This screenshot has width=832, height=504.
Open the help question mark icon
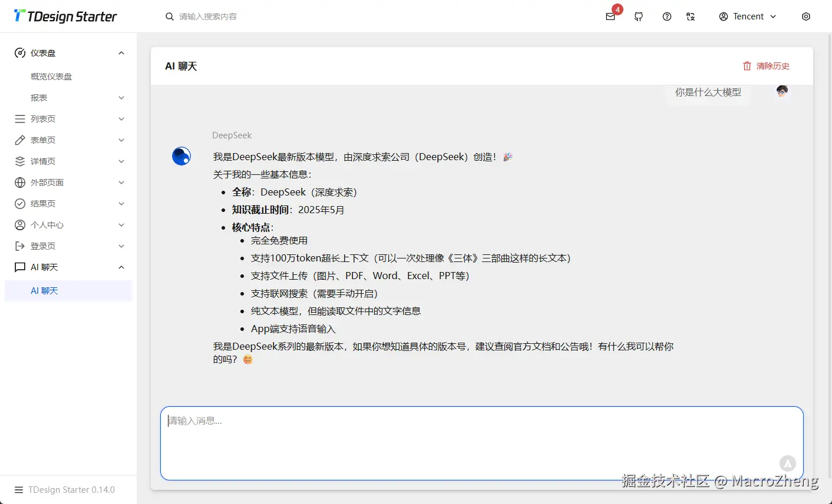667,16
